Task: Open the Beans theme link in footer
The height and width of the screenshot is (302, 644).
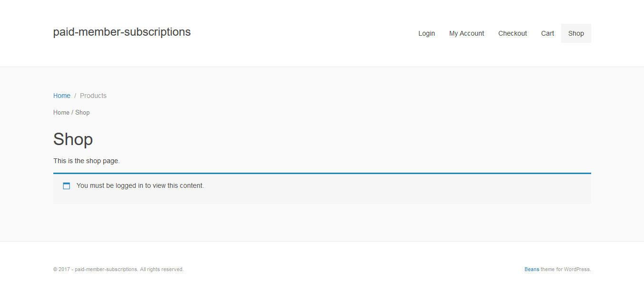Action: click(x=532, y=269)
